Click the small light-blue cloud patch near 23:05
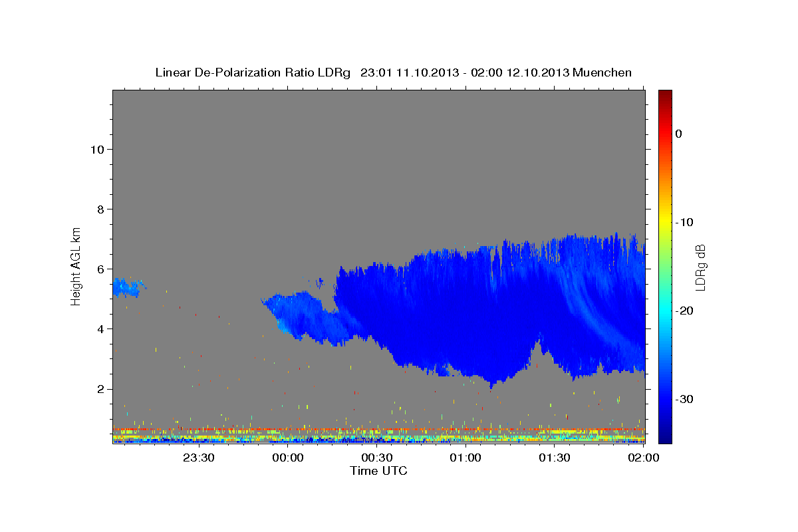 [128, 287]
